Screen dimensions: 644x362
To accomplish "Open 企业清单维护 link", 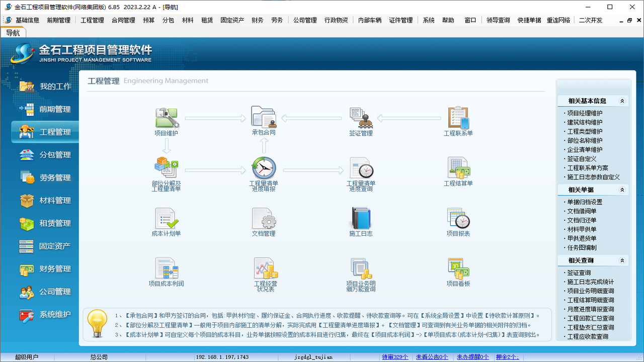I will 585,150.
